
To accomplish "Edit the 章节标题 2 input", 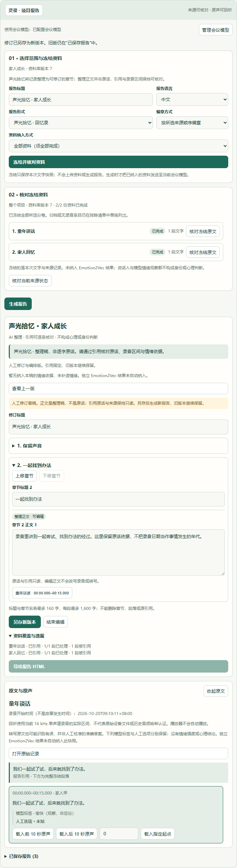I will pos(119,499).
